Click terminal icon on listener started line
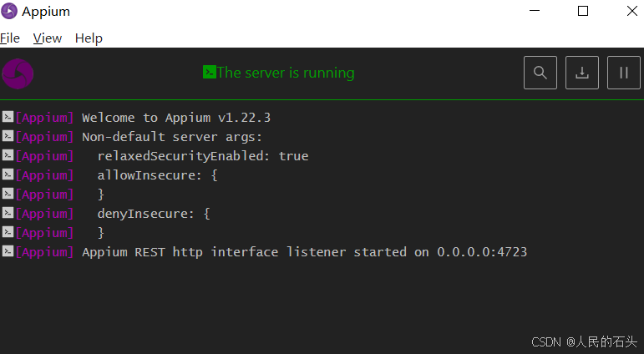The height and width of the screenshot is (354, 644). point(8,251)
